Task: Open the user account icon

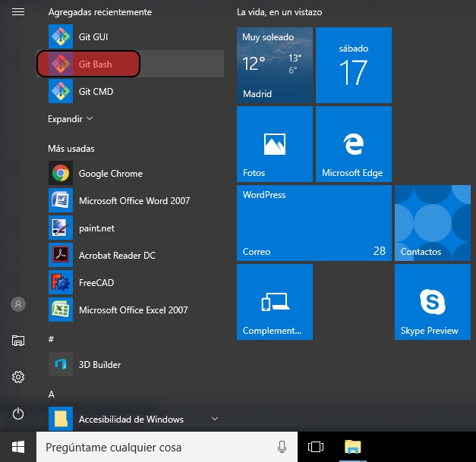Action: coord(18,304)
